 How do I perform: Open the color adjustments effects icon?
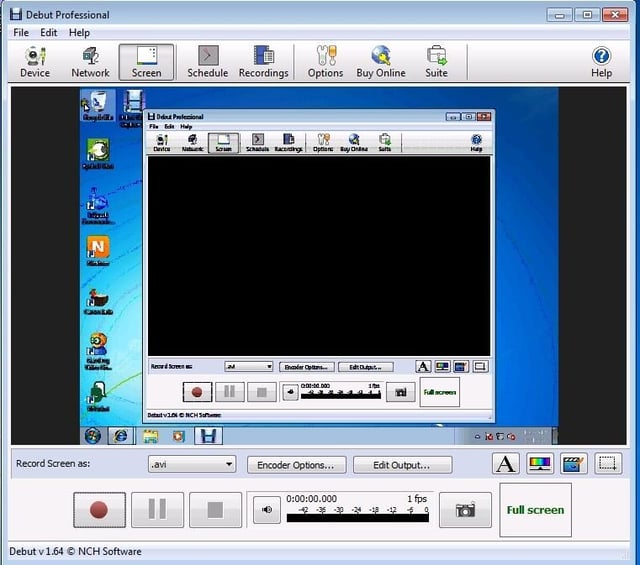540,464
